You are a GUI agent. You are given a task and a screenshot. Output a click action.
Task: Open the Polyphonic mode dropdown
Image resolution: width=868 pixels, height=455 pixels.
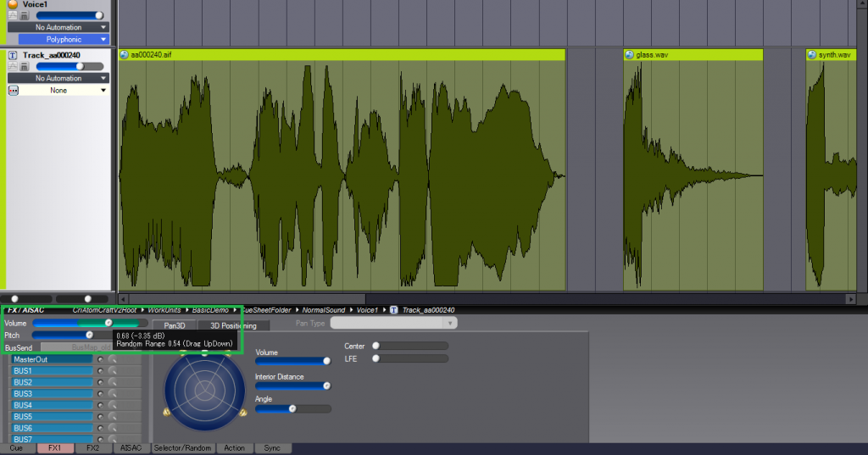click(x=64, y=39)
